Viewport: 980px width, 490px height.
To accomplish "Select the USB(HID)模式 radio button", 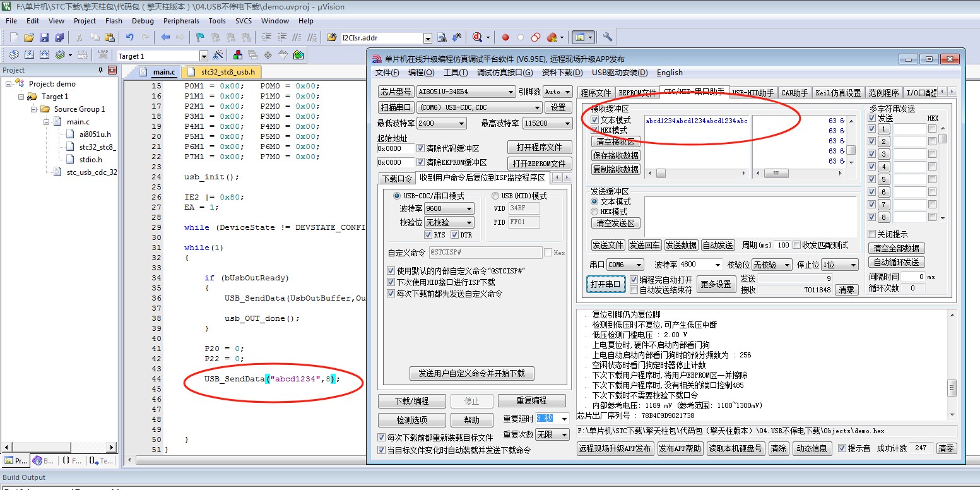I will (x=495, y=196).
